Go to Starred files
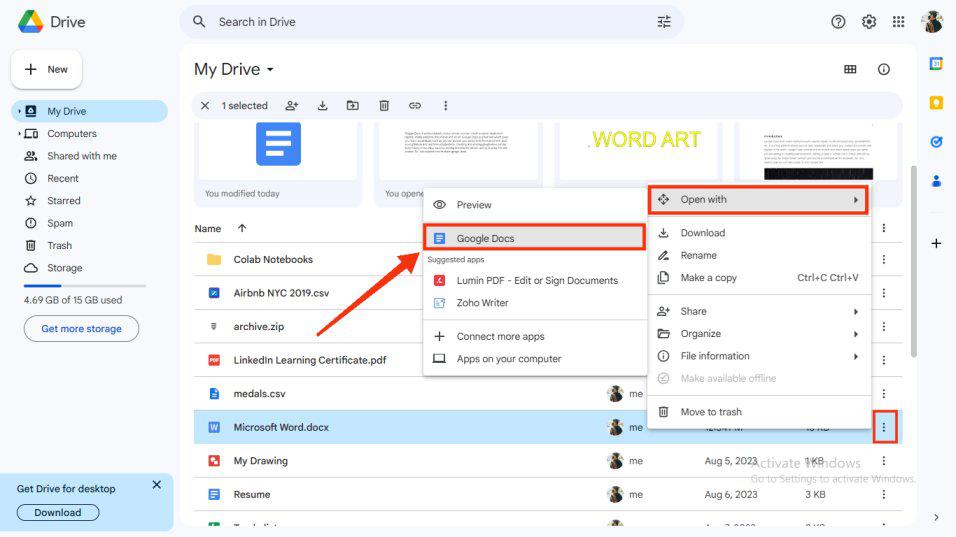 (x=89, y=201)
